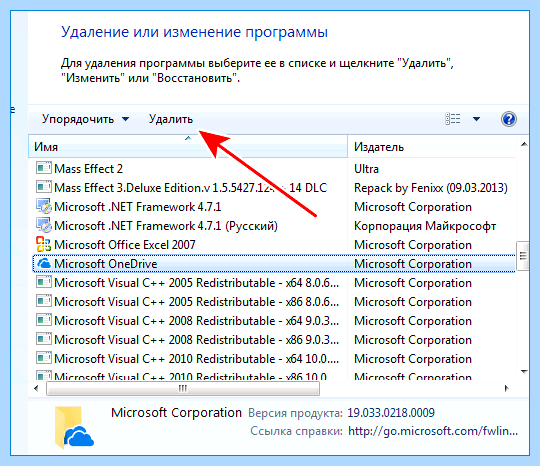Image resolution: width=540 pixels, height=466 pixels.
Task: Click the Visual C++ 2005 x64 icon
Action: click(44, 282)
